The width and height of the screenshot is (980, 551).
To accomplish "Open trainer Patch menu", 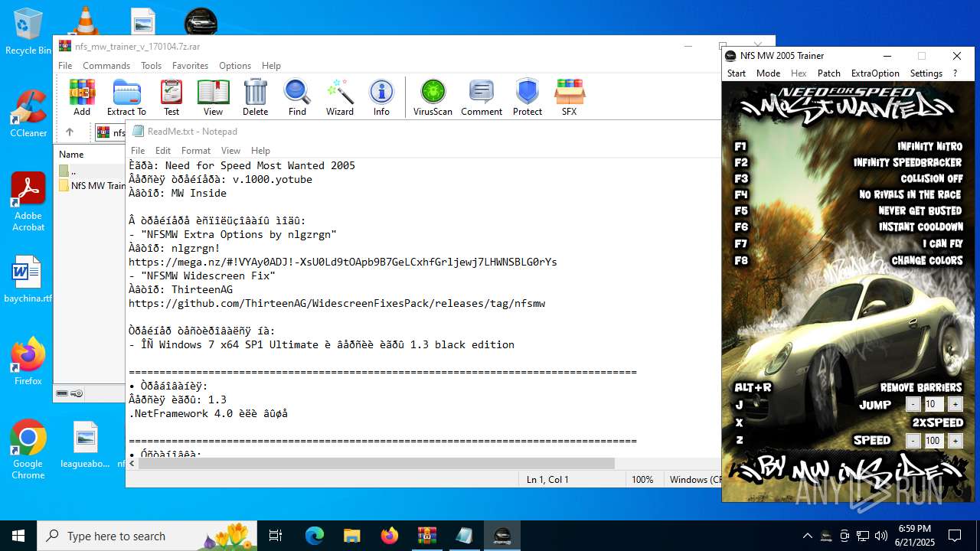I will [x=829, y=73].
